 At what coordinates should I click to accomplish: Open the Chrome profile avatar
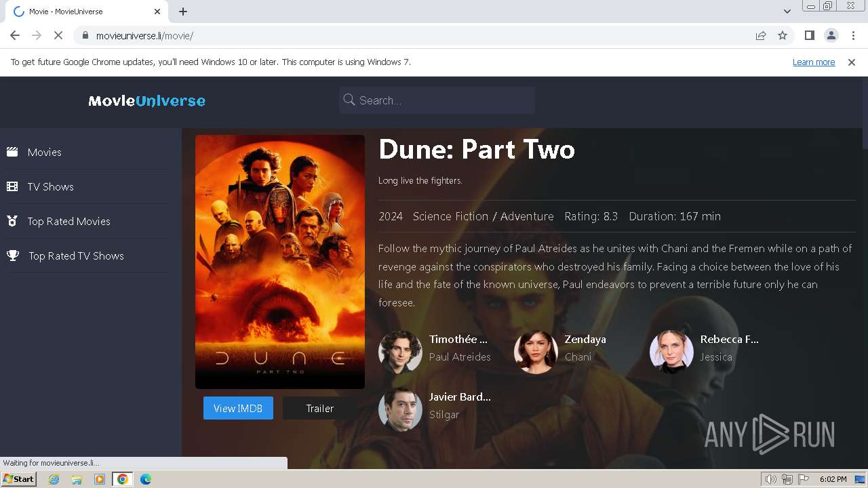(831, 36)
